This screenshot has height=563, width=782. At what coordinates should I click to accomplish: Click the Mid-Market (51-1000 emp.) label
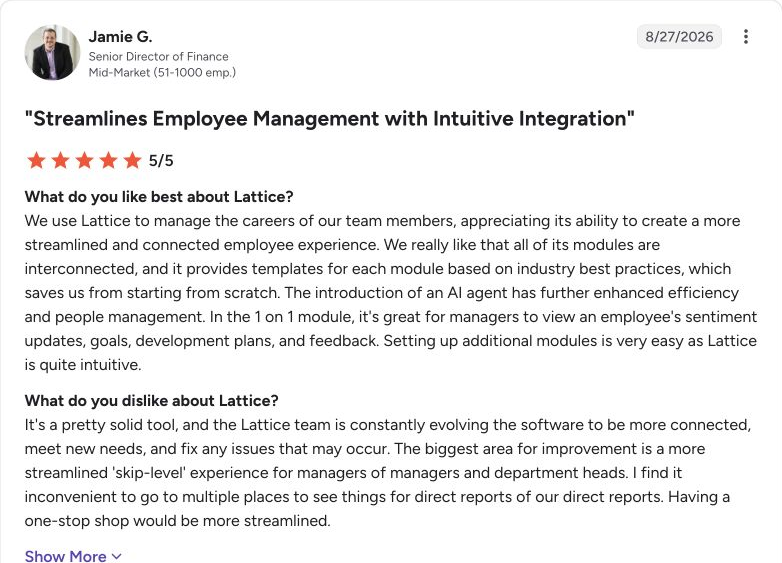162,72
